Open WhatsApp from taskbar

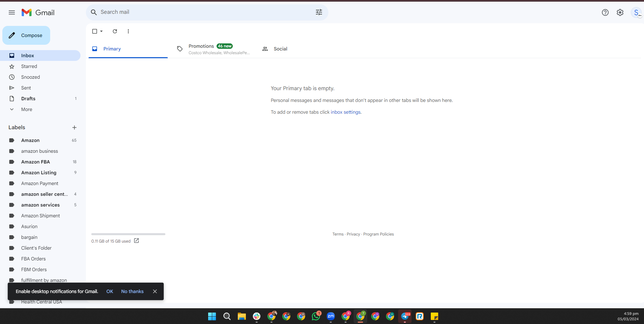coord(316,316)
